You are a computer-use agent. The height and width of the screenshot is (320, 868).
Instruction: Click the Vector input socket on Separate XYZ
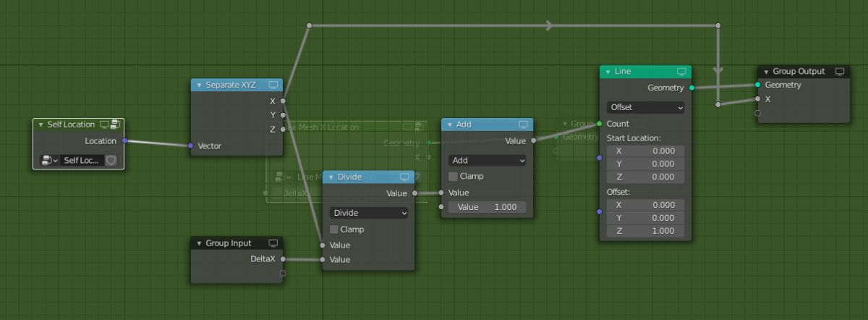coord(191,146)
